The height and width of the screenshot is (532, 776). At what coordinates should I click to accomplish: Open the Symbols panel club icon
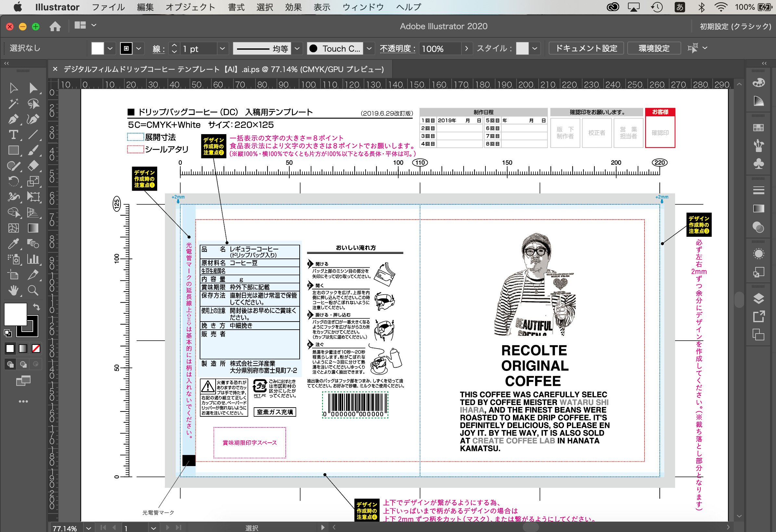[759, 164]
